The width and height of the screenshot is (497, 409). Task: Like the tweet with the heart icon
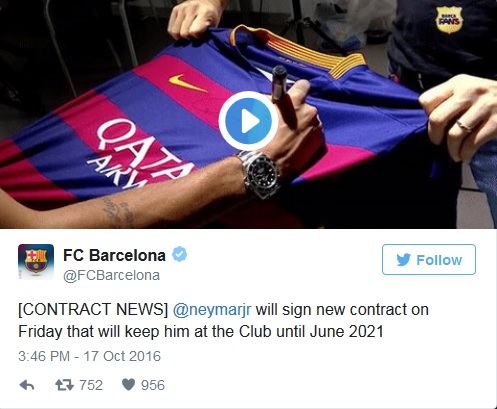coord(128,385)
